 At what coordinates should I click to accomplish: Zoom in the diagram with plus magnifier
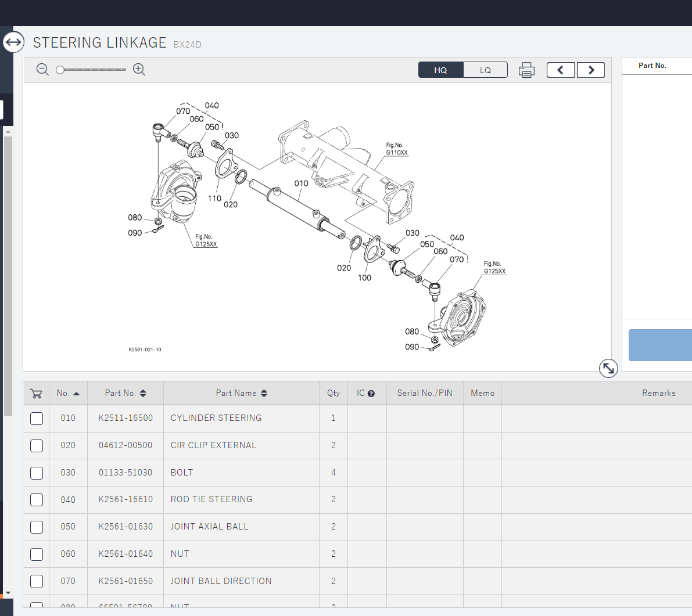[139, 69]
